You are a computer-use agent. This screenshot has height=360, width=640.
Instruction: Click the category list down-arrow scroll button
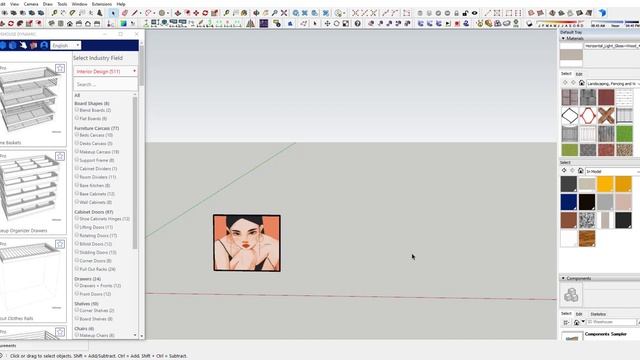[135, 335]
